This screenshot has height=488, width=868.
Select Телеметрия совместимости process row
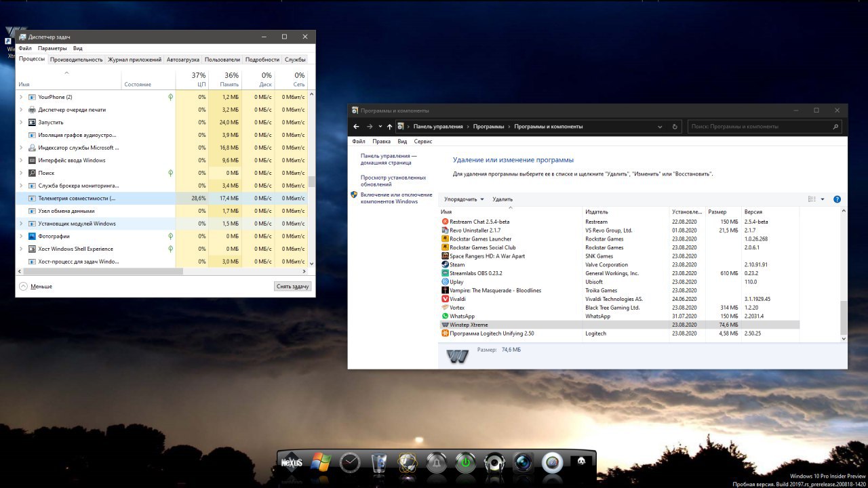162,198
